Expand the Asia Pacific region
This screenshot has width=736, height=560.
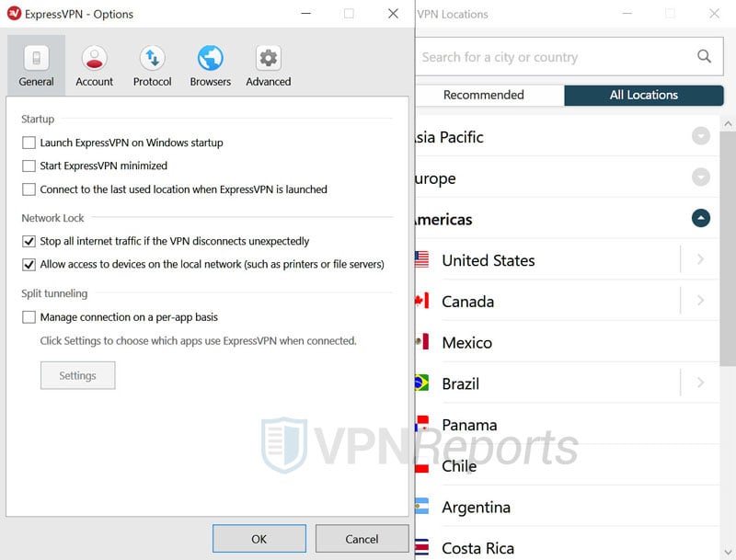pyautogui.click(x=701, y=136)
